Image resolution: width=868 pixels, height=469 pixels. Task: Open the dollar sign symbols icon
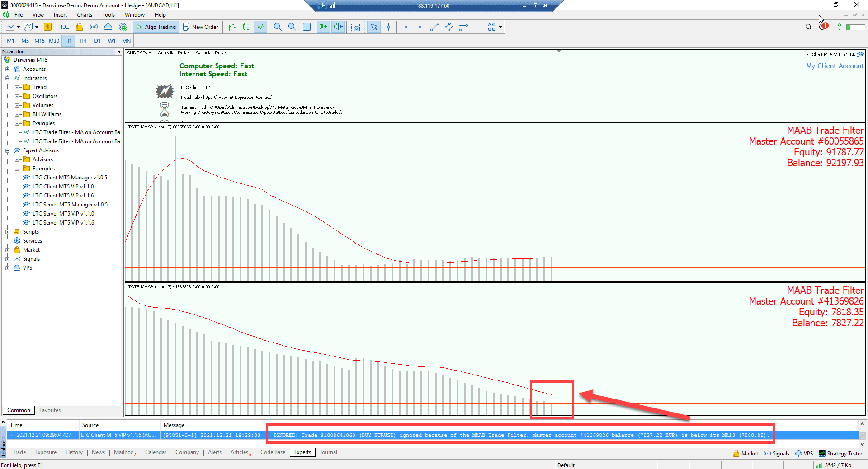tap(47, 27)
